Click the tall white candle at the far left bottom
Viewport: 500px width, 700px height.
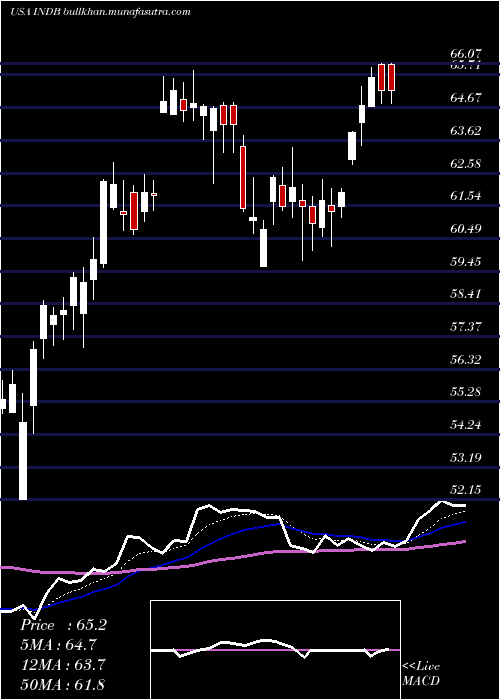(23, 461)
